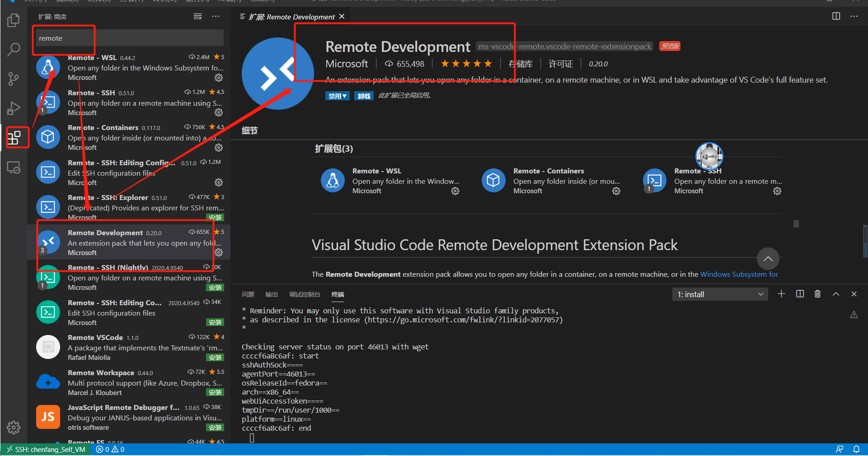The width and height of the screenshot is (868, 456).
Task: Open notifications bell in status bar
Action: [x=856, y=449]
